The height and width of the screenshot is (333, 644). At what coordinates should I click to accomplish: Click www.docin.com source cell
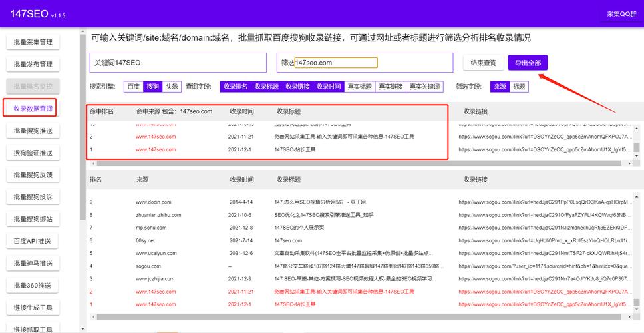coord(154,202)
